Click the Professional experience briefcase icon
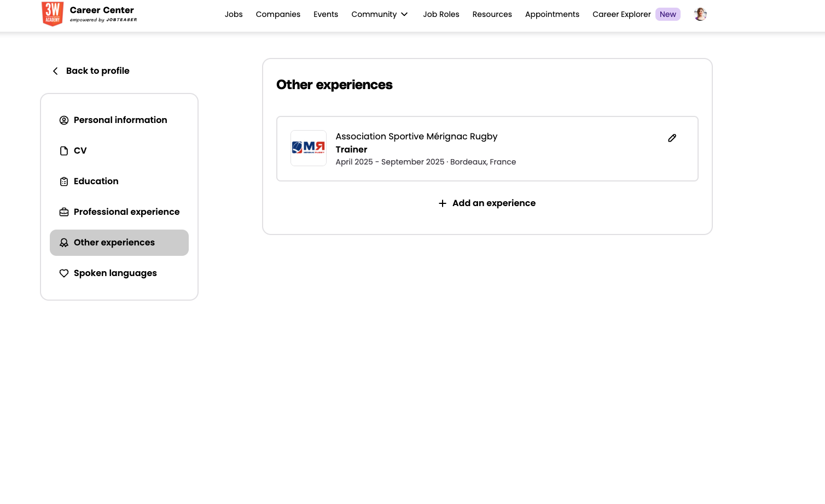This screenshot has width=825, height=504. [64, 212]
